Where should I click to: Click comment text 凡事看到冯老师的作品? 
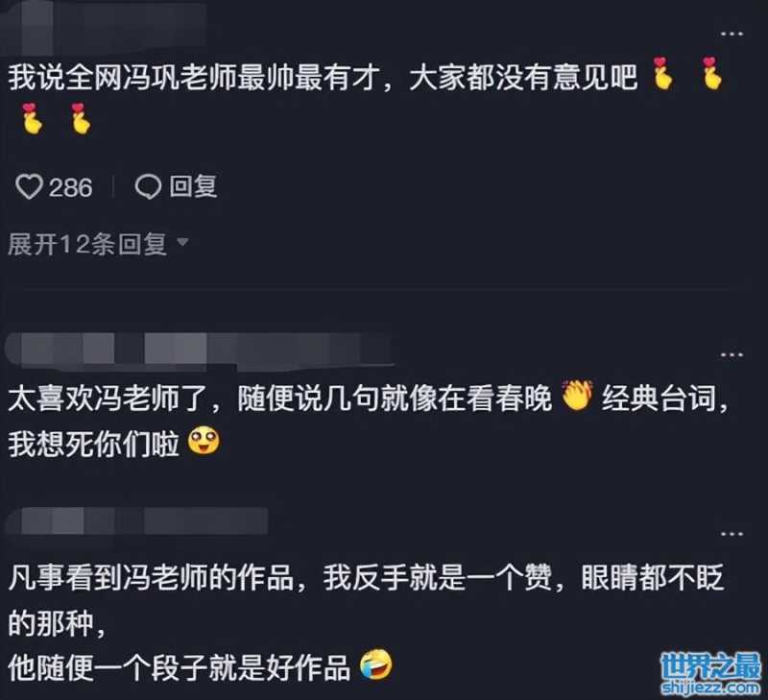151,576
